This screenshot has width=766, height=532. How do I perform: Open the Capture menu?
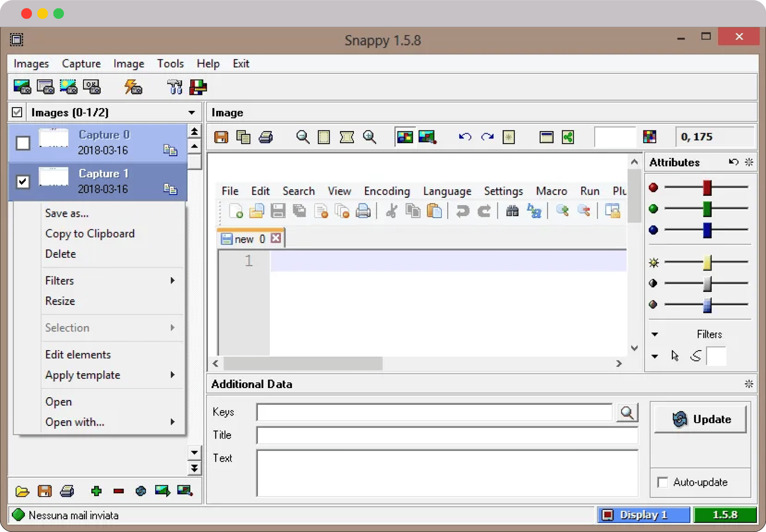click(x=81, y=63)
